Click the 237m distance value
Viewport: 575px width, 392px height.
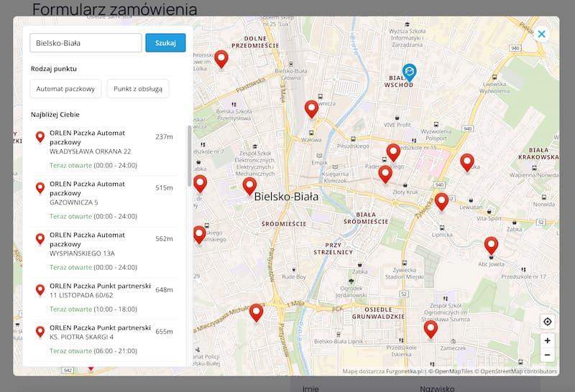click(x=164, y=136)
